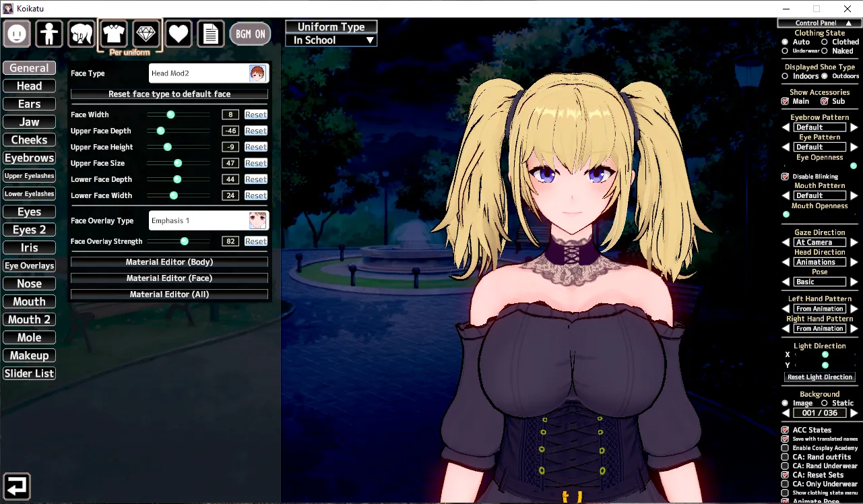Select the Clothing shirt icon
The height and width of the screenshot is (504, 863).
(114, 33)
